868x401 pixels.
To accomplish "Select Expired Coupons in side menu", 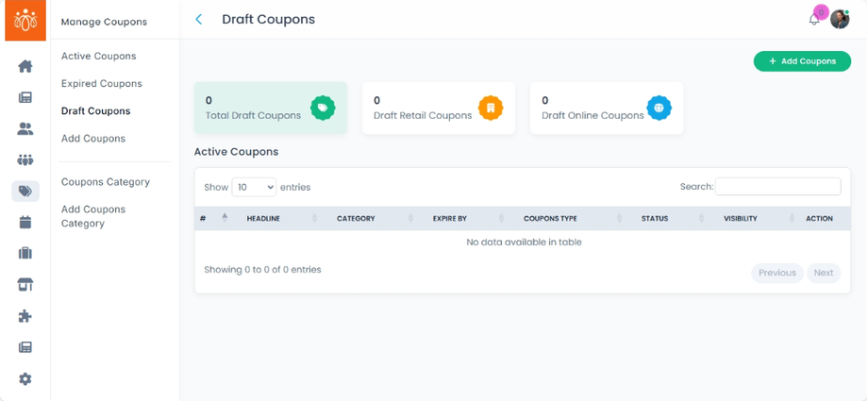I will pyautogui.click(x=101, y=83).
